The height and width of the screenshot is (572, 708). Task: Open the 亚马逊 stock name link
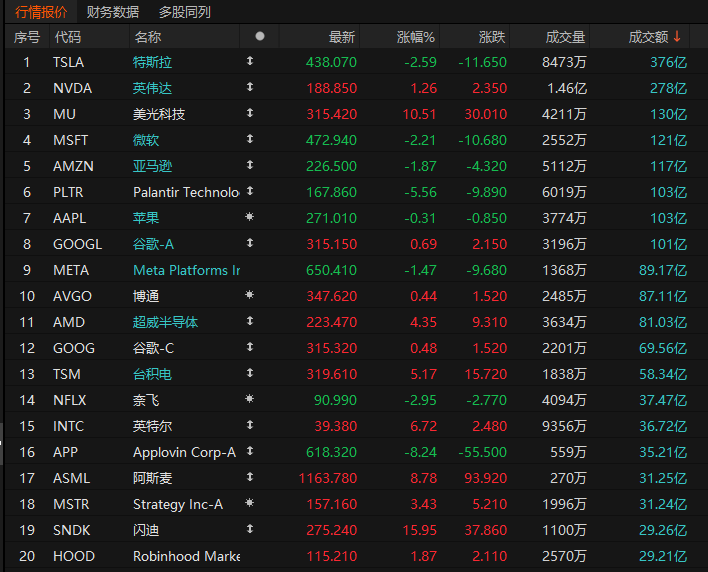[x=152, y=166]
